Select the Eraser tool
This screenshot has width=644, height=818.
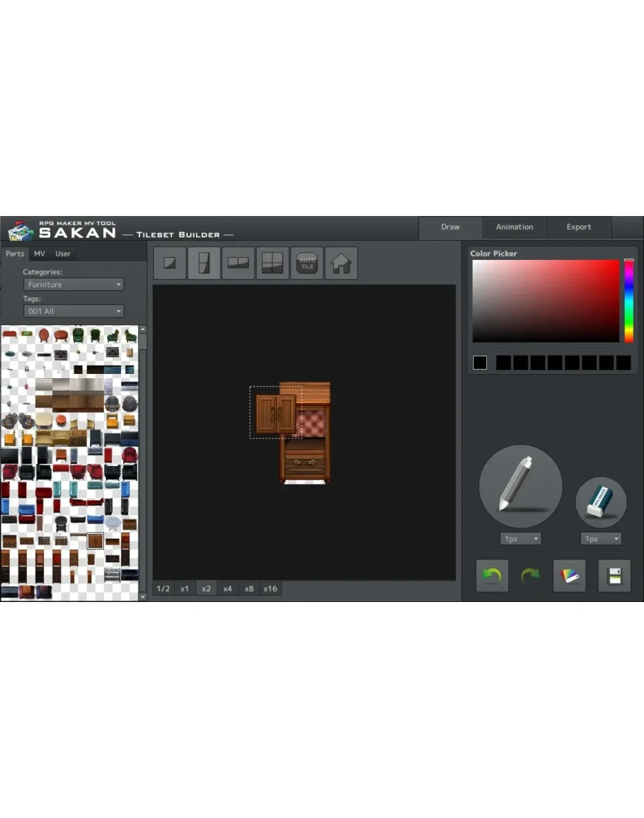(x=601, y=502)
